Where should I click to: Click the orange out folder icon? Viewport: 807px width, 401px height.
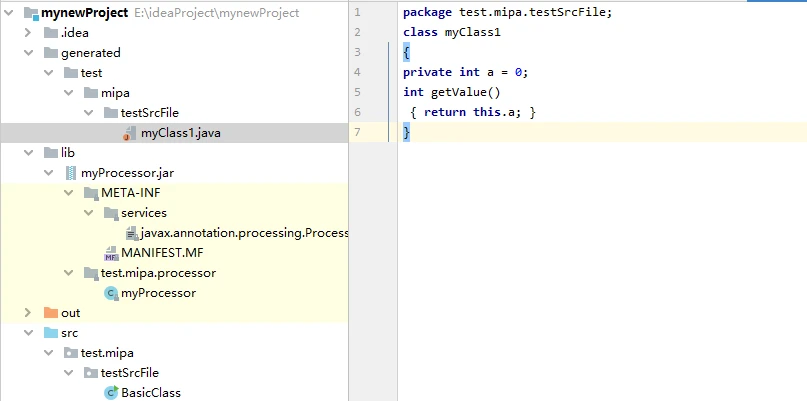[51, 313]
